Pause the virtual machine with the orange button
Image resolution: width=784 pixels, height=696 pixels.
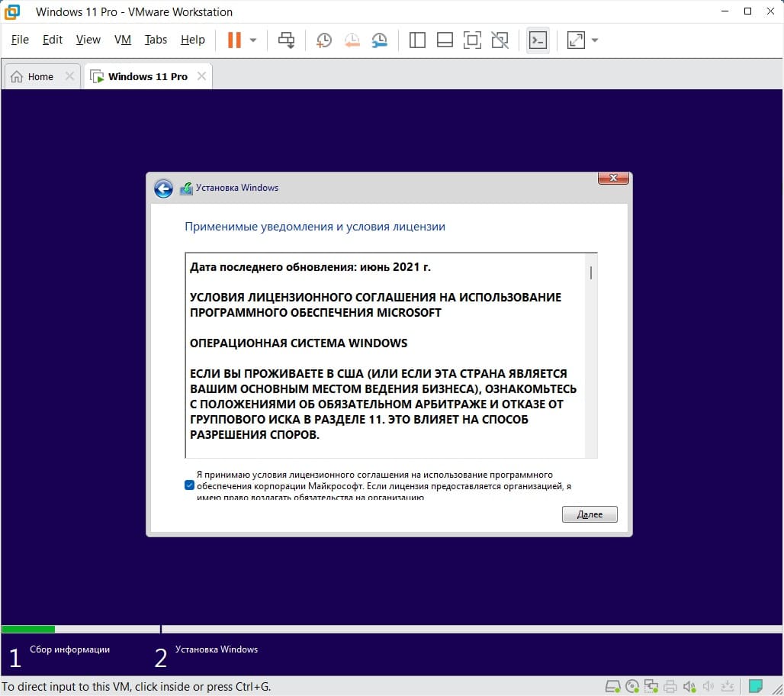tap(234, 40)
